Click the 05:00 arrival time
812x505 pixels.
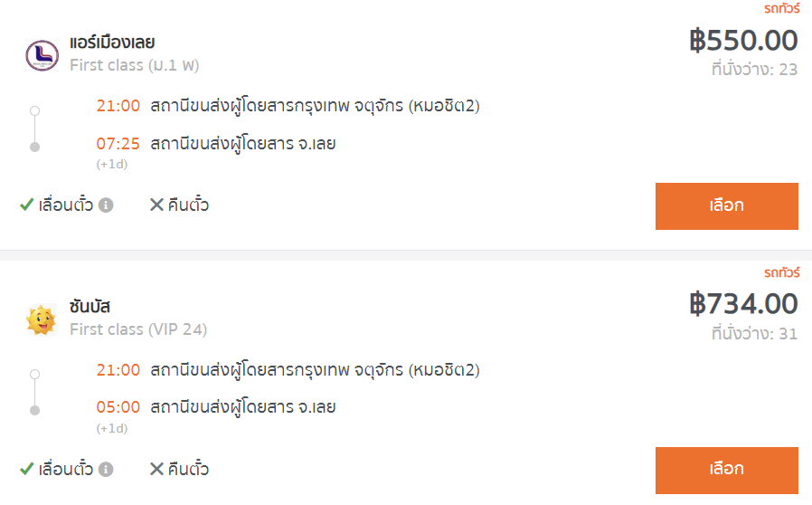pyautogui.click(x=118, y=407)
